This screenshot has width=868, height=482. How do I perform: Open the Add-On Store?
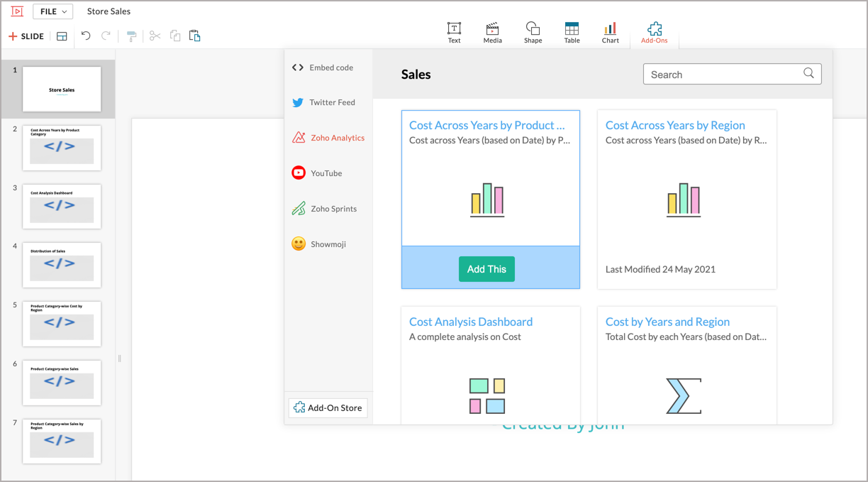coord(328,407)
